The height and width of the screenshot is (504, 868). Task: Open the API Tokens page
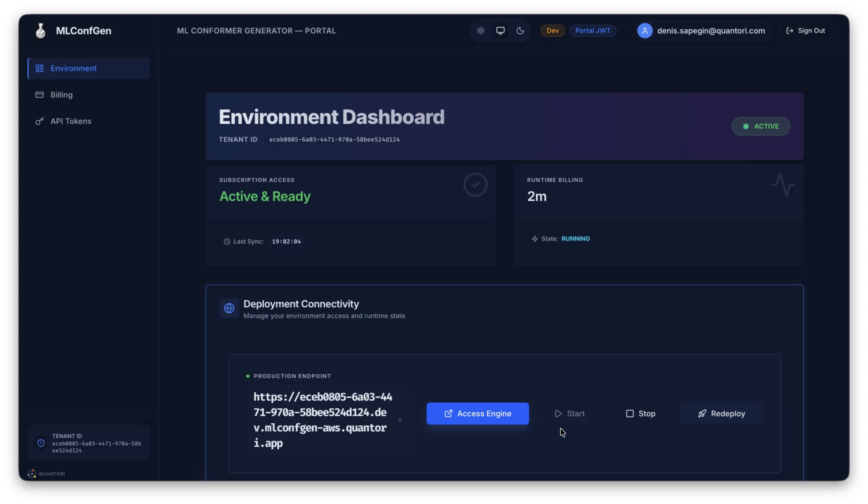coord(89,121)
